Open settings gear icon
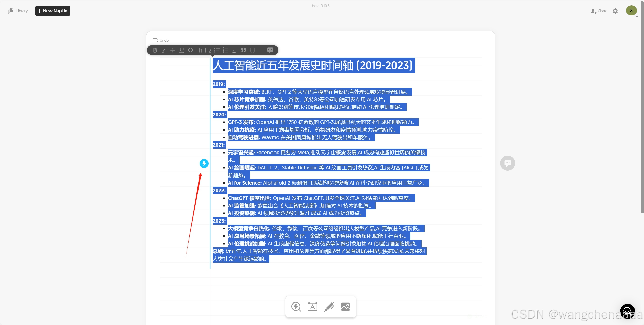The image size is (644, 325). click(615, 11)
